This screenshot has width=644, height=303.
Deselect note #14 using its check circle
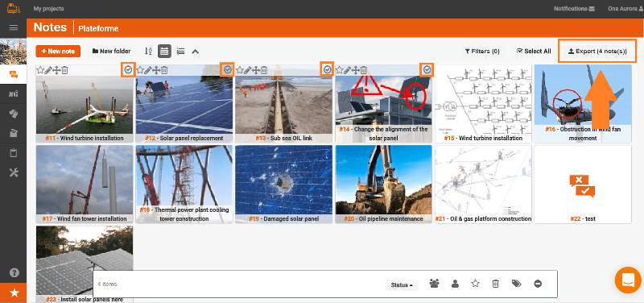[427, 70]
